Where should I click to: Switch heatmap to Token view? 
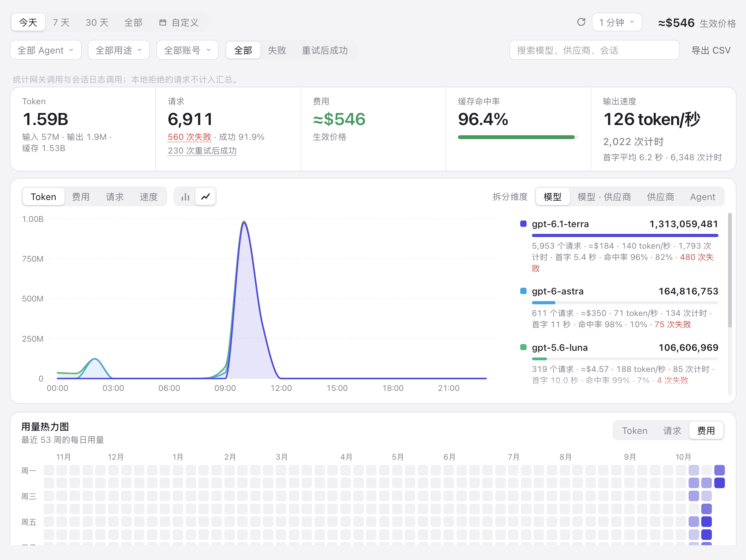click(x=634, y=430)
